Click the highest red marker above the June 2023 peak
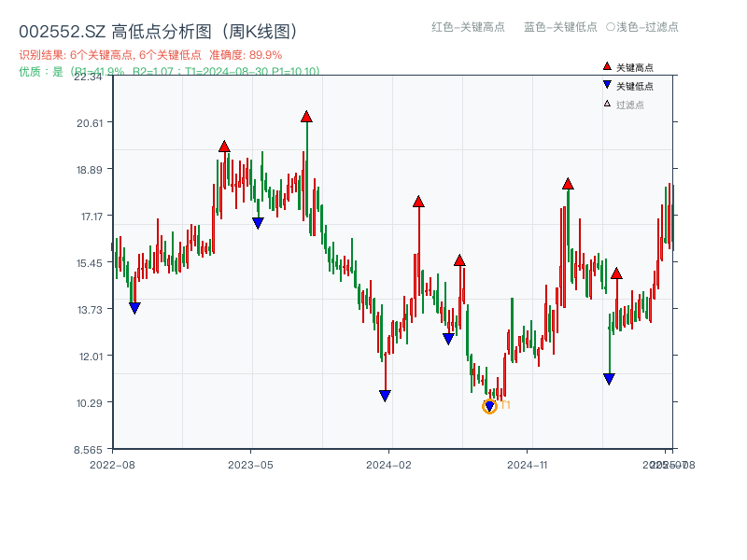This screenshot has width=747, height=560. [x=305, y=117]
